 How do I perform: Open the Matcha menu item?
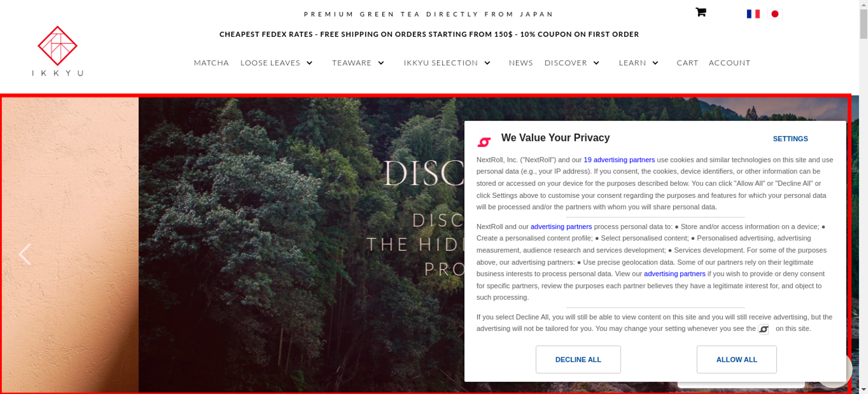pos(211,63)
